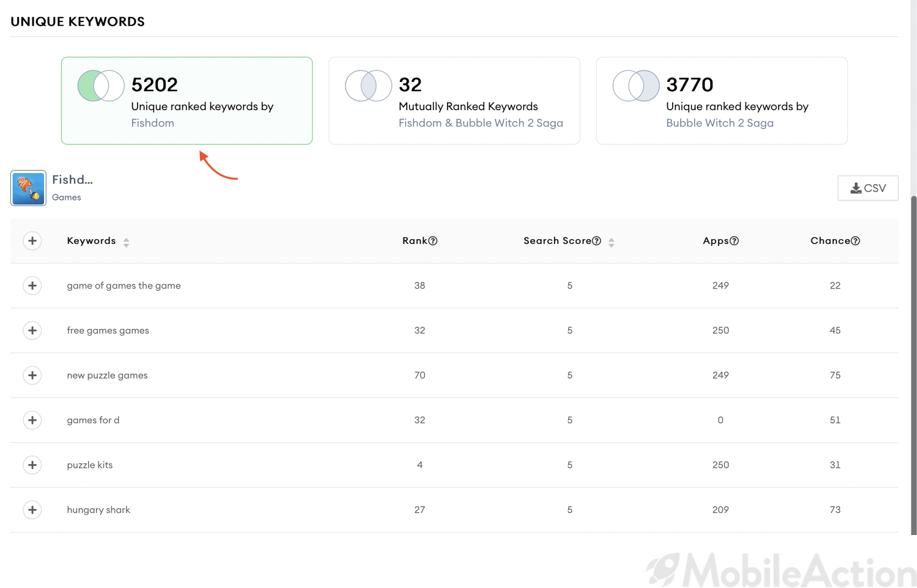Expand the 'puzzle kits' row

[x=33, y=465]
